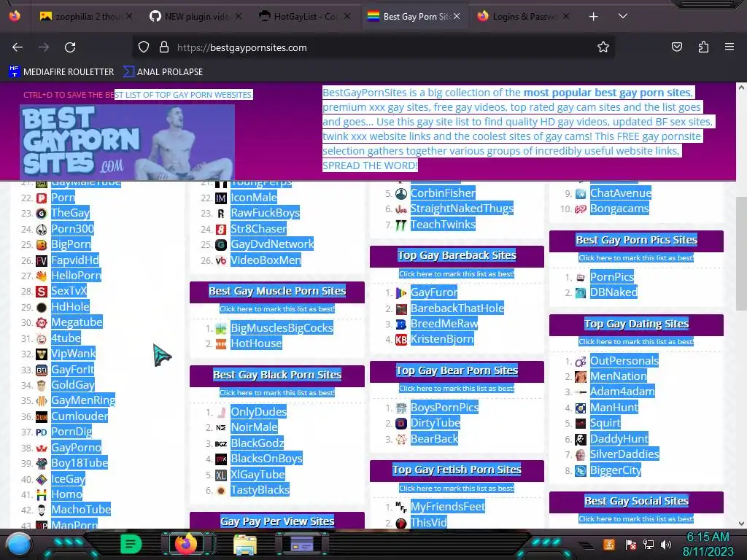Click the page vertical scrollbar thumb
Screen dimensions: 747x560
(x=741, y=253)
